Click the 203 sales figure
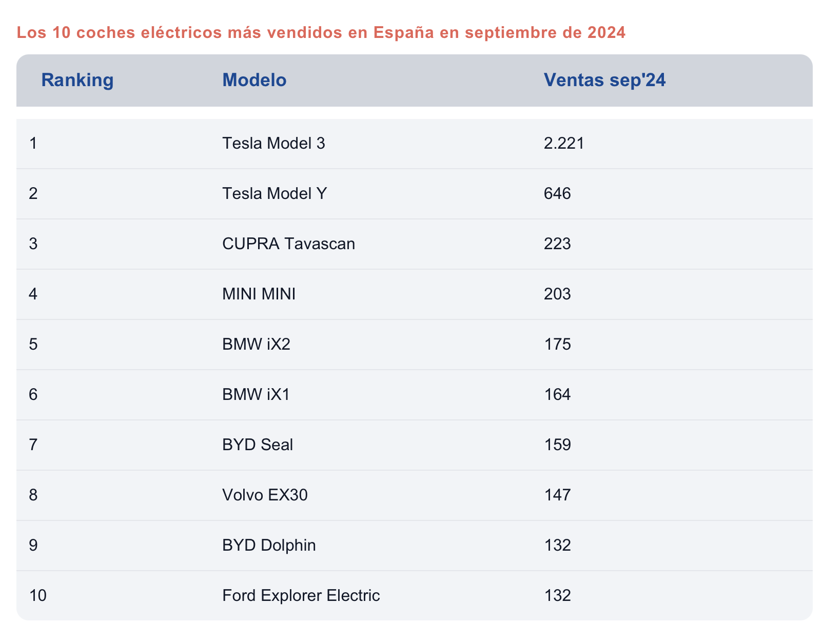Screen dimensions: 823x644 pyautogui.click(x=557, y=294)
